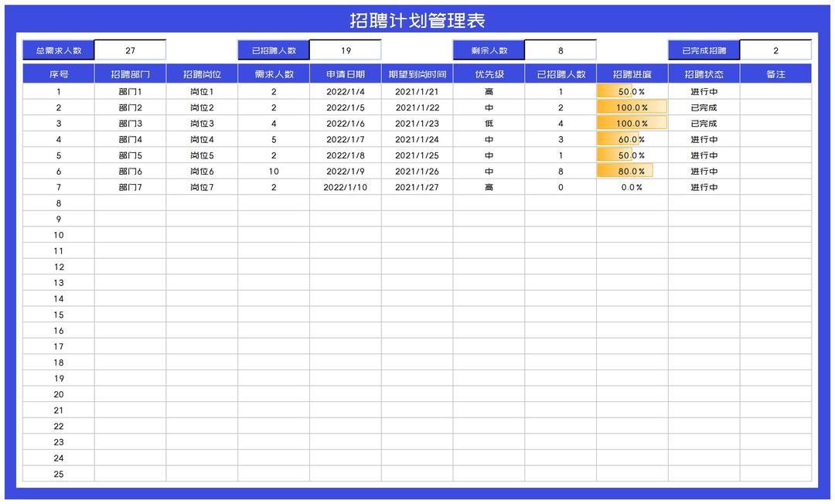835x504 pixels.
Task: Select the 剩余人数 summary label
Action: point(489,50)
